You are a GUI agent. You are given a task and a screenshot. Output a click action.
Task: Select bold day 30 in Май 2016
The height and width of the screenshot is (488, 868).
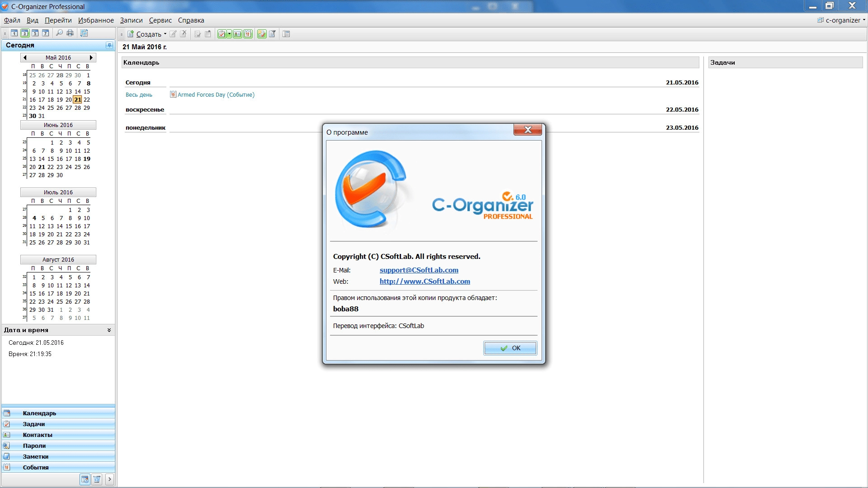point(33,116)
